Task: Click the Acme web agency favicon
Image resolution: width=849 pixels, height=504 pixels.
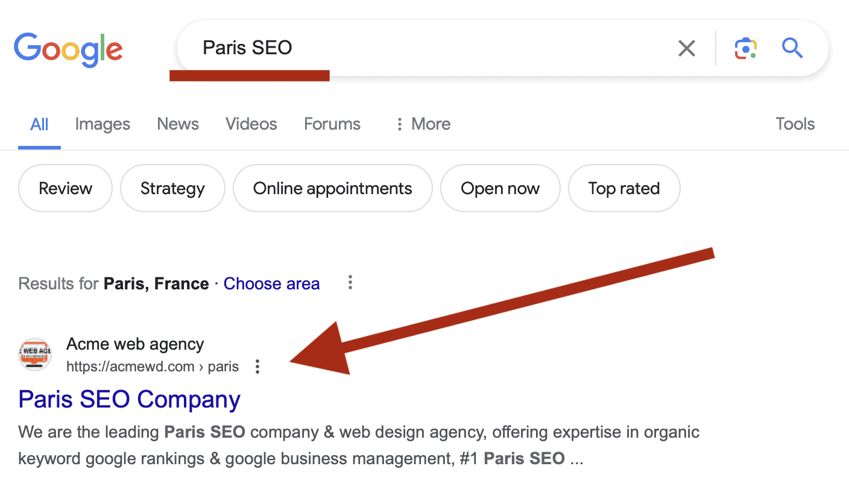Action: coord(35,354)
